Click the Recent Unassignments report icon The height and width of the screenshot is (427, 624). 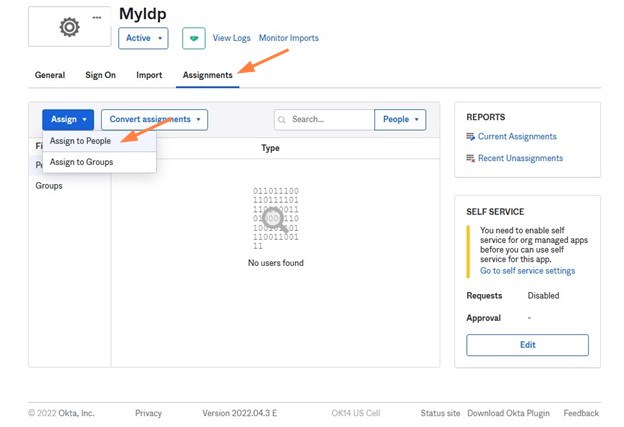(x=471, y=158)
